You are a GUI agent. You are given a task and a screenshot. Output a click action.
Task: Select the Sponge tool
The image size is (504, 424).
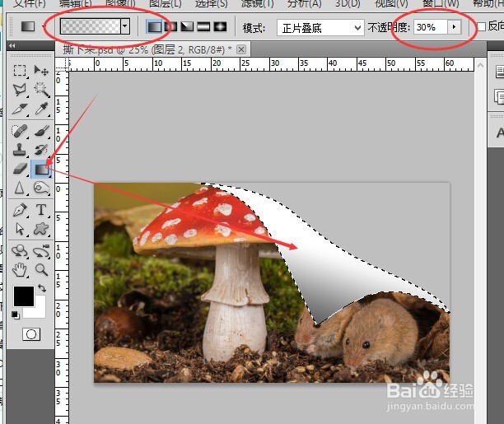tap(42, 188)
